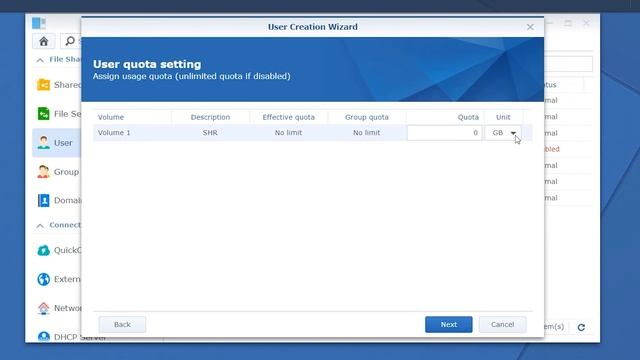Click the User label in sidebar
This screenshot has width=640, height=360.
[63, 143]
